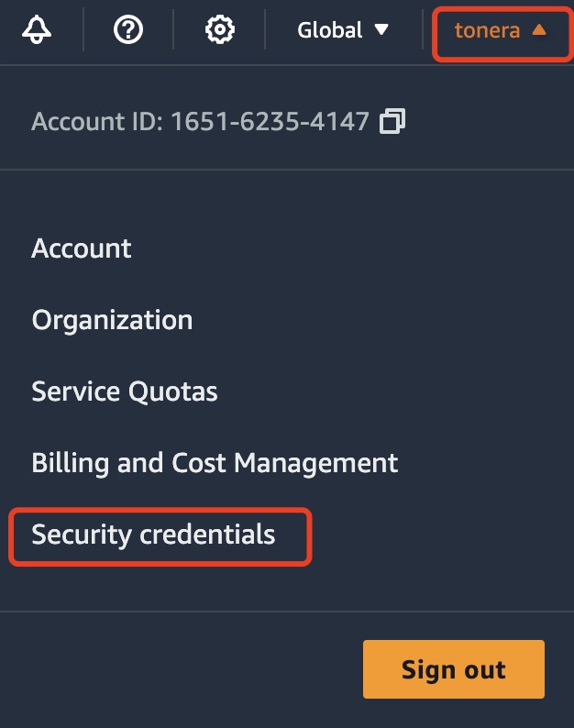The width and height of the screenshot is (574, 728).
Task: Open the Account menu entry
Action: pyautogui.click(x=82, y=248)
